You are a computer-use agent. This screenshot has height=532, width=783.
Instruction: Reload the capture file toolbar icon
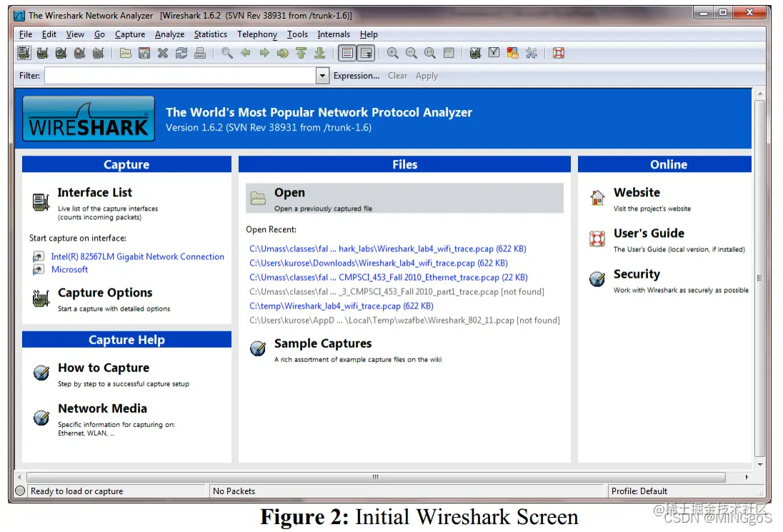pyautogui.click(x=181, y=53)
